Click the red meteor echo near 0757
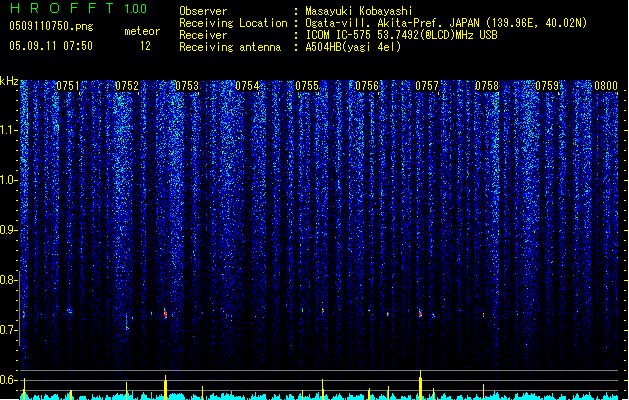Image resolution: width=629 pixels, height=400 pixels. point(420,313)
